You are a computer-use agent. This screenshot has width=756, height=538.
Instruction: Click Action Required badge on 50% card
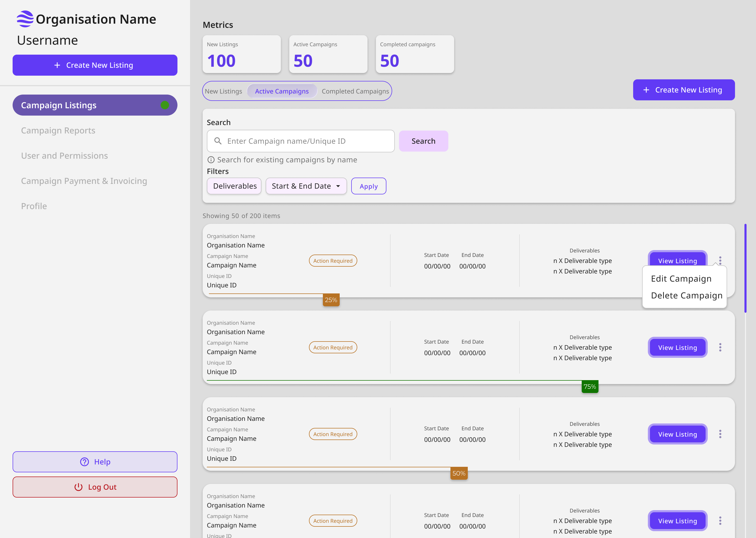333,434
